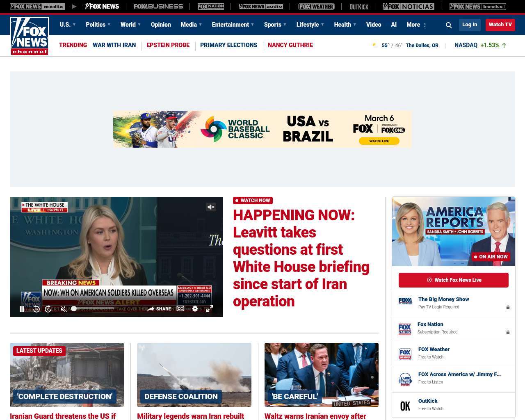Select WAR WITH IRAN trending topic
Screen dimensions: 525x420
pos(114,45)
